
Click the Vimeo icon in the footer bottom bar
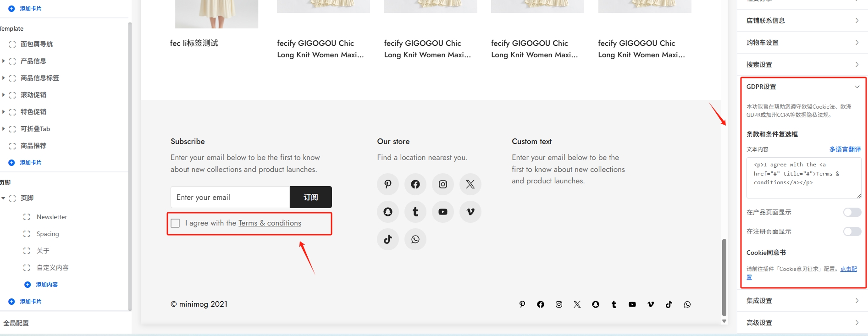tap(650, 304)
